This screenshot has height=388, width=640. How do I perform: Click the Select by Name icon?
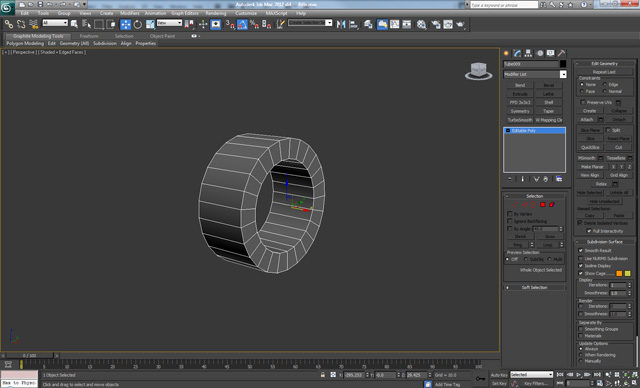pyautogui.click(x=87, y=24)
